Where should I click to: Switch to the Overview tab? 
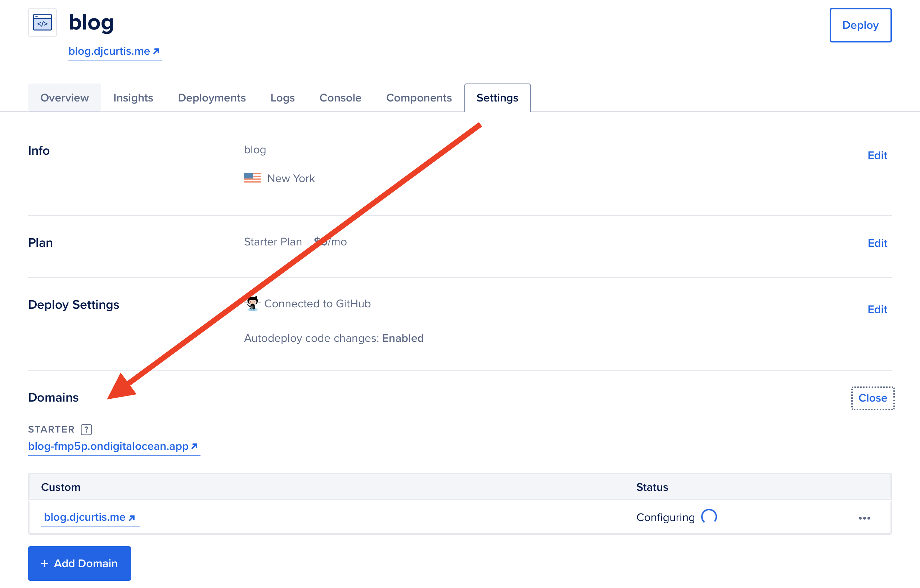coord(64,98)
